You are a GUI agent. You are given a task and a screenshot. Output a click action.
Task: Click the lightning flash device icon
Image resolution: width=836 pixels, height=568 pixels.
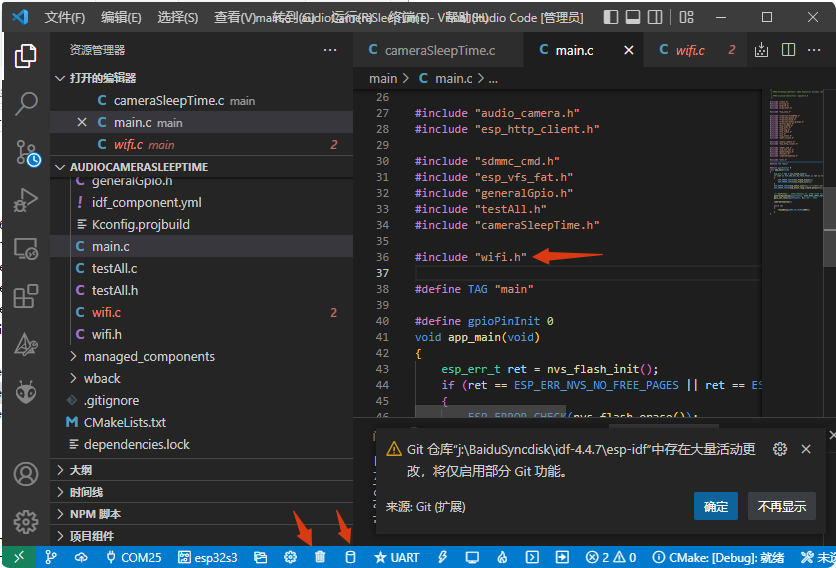click(443, 557)
